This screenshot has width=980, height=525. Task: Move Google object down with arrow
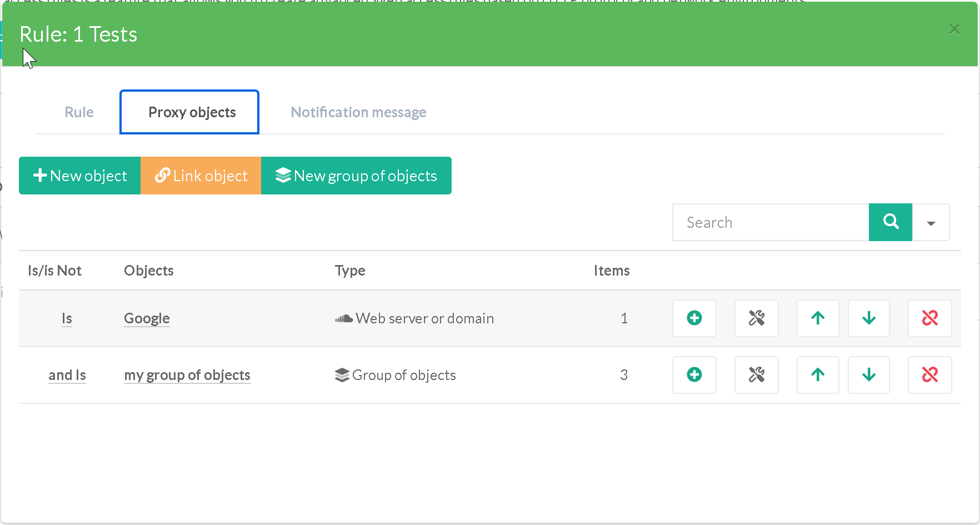pos(868,318)
